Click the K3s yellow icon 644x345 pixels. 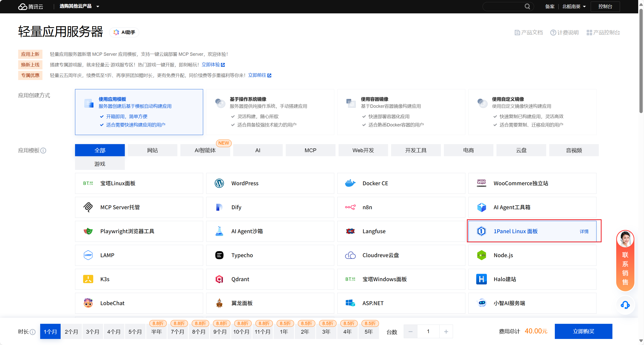(x=88, y=279)
